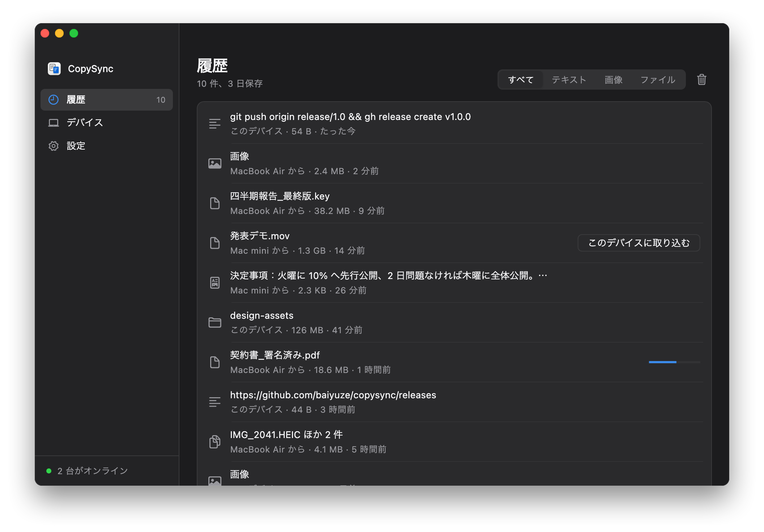
Task: Switch to the ファイル filter tab
Action: [658, 80]
